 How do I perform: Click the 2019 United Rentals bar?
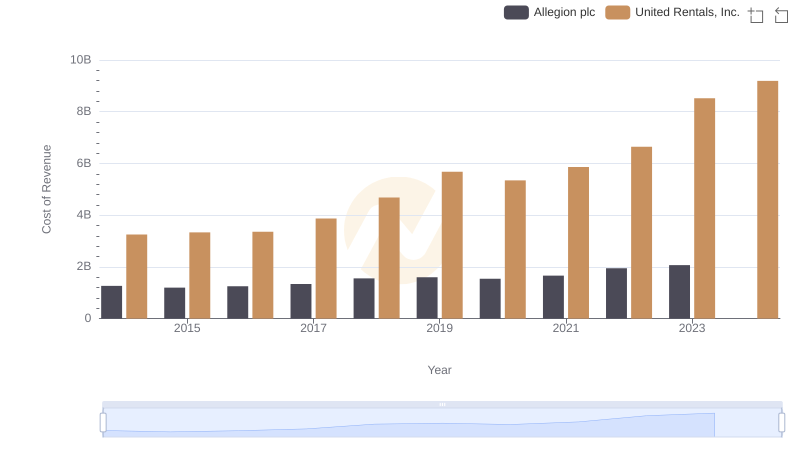click(452, 245)
